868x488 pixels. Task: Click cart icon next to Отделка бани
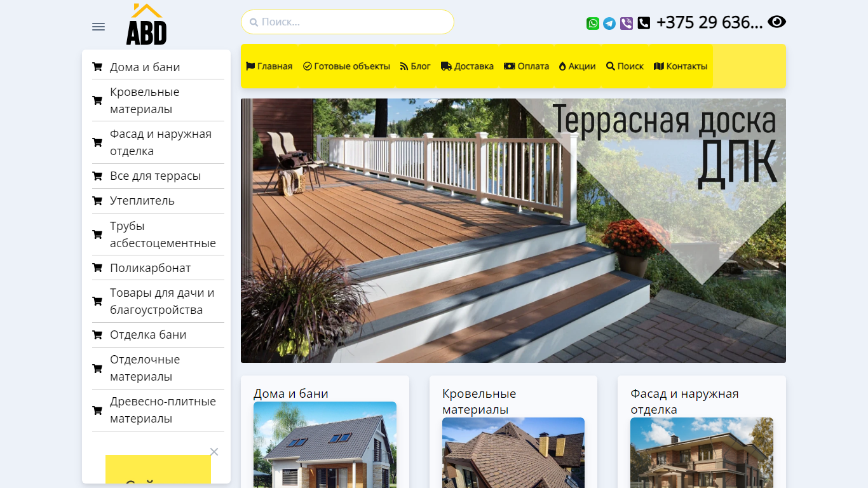tap(97, 335)
